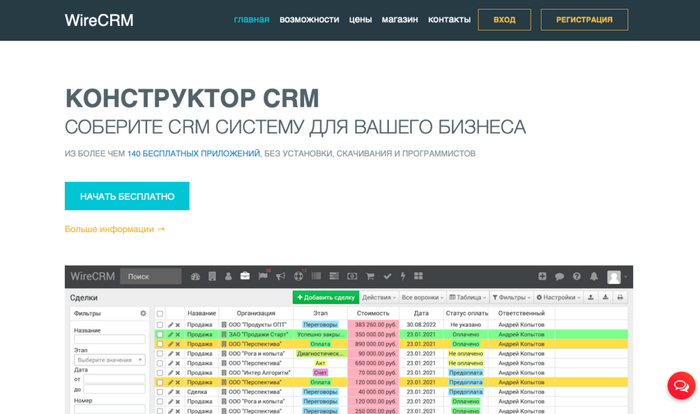Image resolution: width=700 pixels, height=414 pixels.
Task: Open the Действия dropdown
Action: [379, 297]
